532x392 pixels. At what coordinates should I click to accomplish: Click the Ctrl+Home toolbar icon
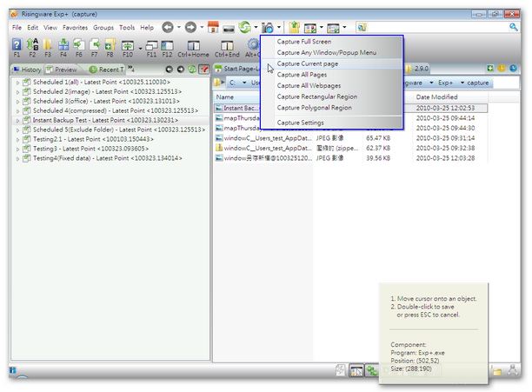pyautogui.click(x=194, y=46)
